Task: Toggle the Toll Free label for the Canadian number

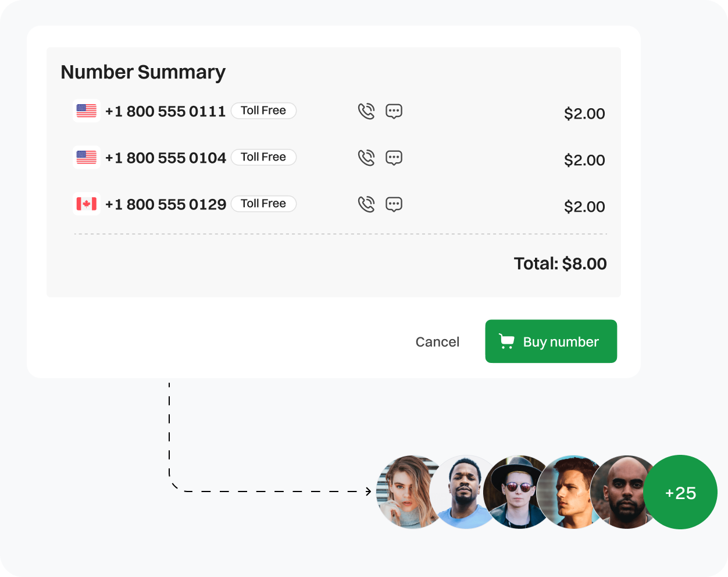Action: pos(263,204)
